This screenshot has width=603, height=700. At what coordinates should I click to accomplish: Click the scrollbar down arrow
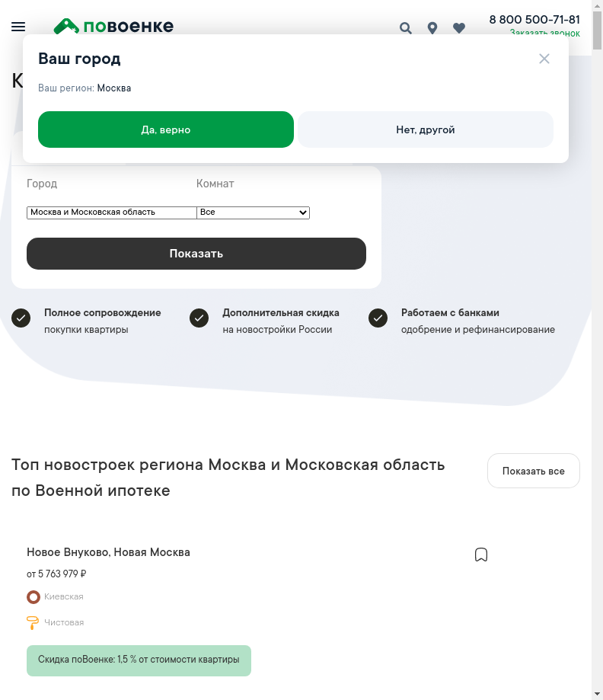click(x=597, y=694)
